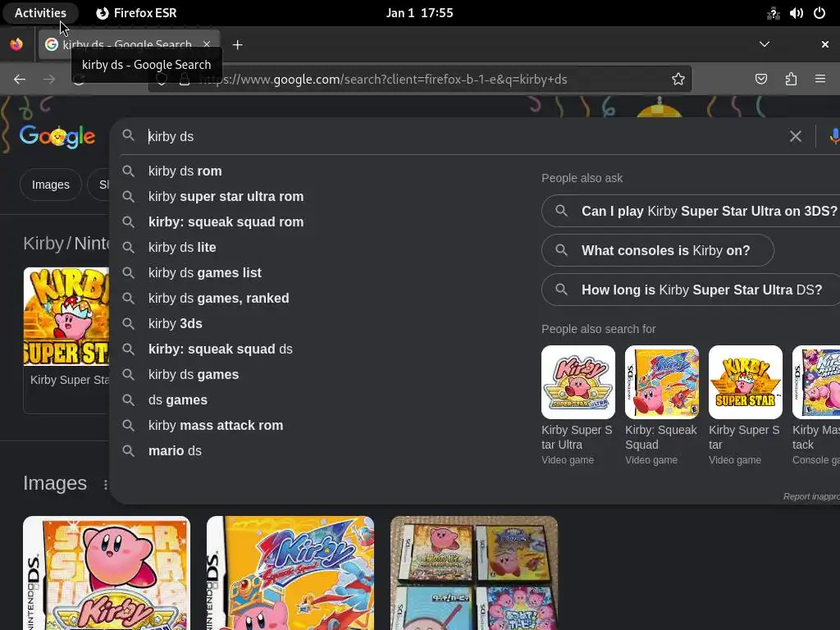
Task: Open Kirby Super Star related search thumbnail
Action: (745, 382)
